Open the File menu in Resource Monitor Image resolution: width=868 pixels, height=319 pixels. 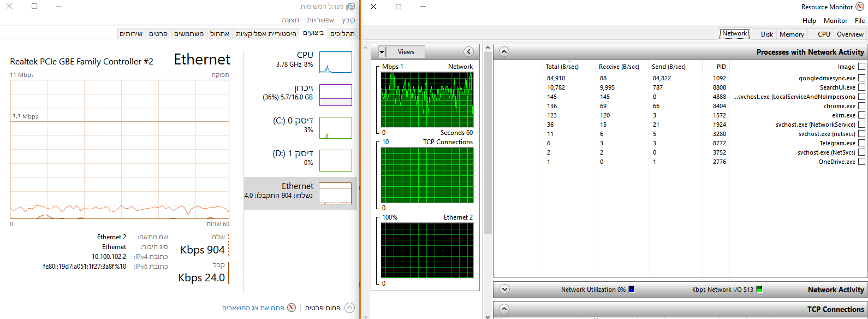pyautogui.click(x=859, y=20)
